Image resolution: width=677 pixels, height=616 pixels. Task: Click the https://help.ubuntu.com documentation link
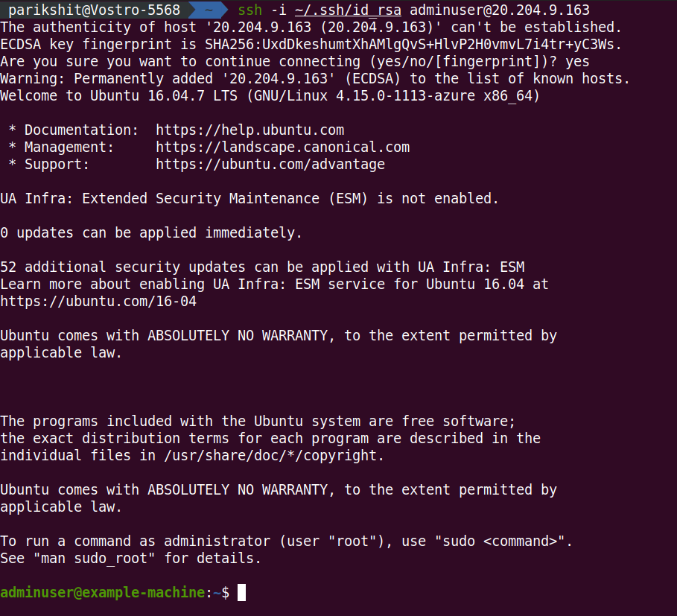(x=250, y=130)
